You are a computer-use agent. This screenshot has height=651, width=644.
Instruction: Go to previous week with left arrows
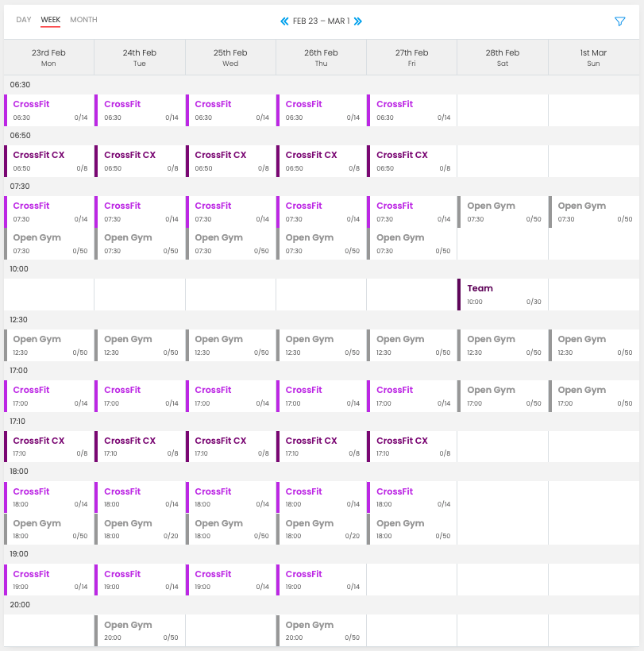pyautogui.click(x=284, y=21)
